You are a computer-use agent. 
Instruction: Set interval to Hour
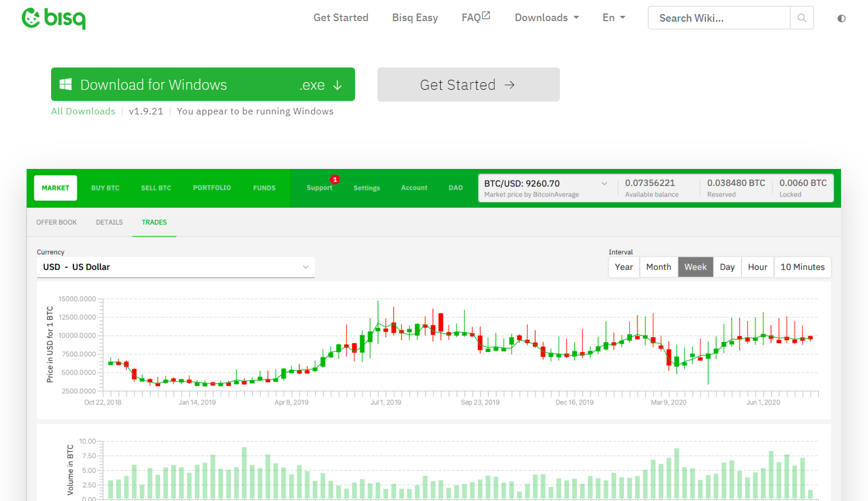758,267
